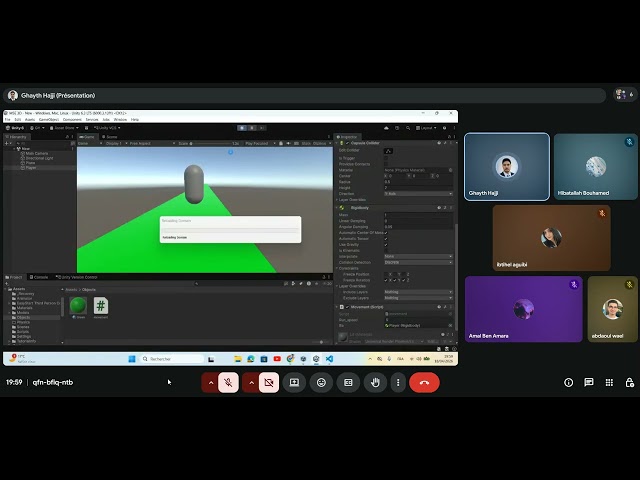The width and height of the screenshot is (640, 480).
Task: Open the in-call chat panel
Action: (589, 382)
